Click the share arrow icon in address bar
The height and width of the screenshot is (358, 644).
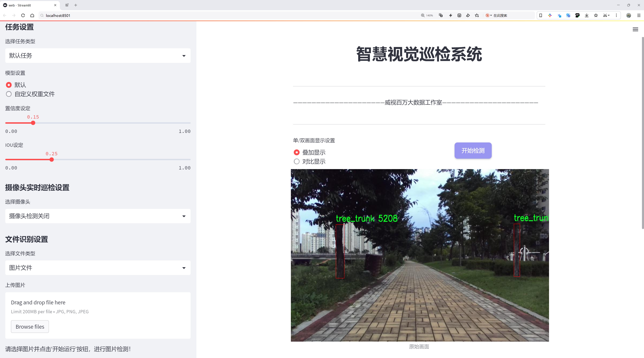[x=468, y=16]
